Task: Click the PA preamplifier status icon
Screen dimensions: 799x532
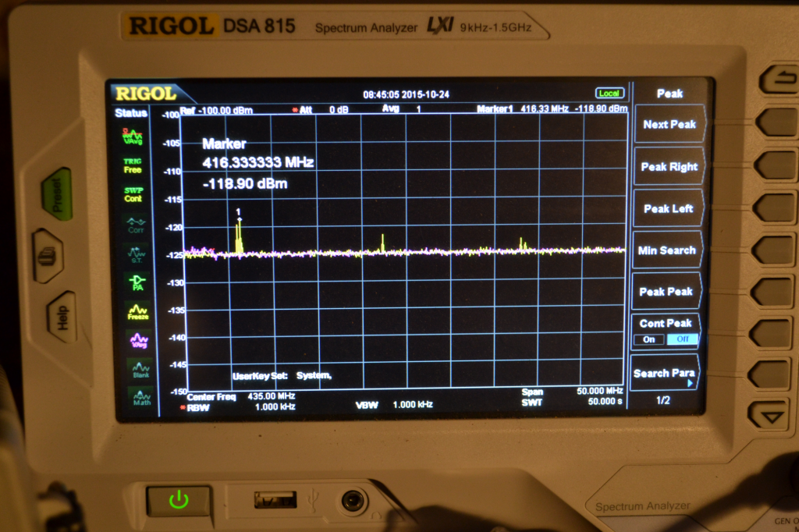Action: click(x=137, y=282)
